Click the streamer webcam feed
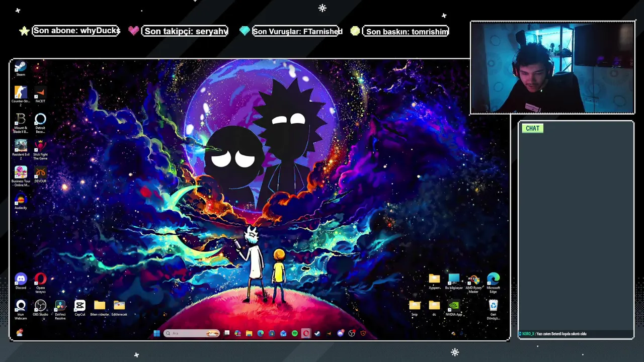This screenshot has width=644, height=362. pyautogui.click(x=552, y=67)
